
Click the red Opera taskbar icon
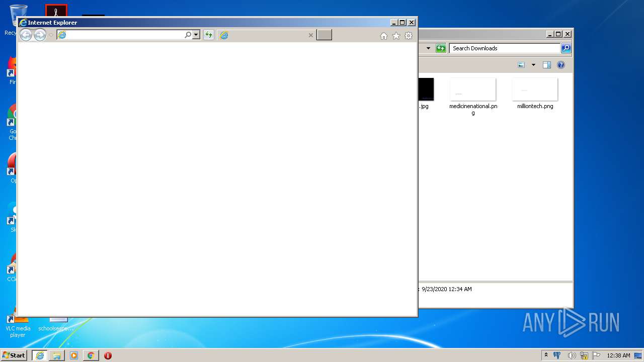(108, 355)
